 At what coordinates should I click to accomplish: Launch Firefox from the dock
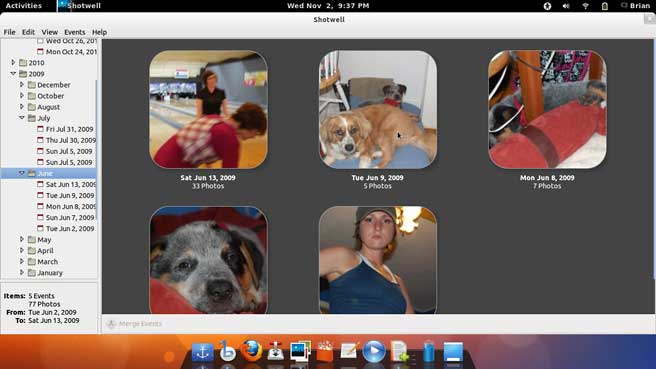click(x=251, y=351)
